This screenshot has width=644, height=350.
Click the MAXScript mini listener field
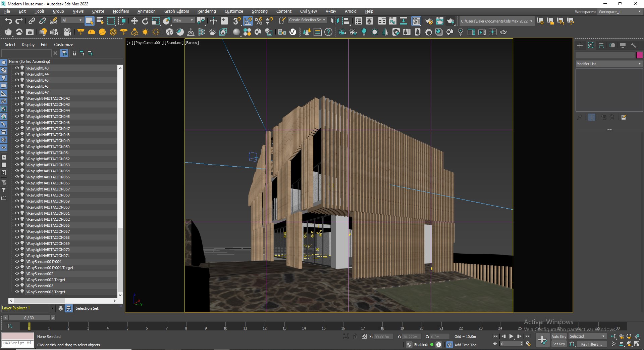coord(18,343)
